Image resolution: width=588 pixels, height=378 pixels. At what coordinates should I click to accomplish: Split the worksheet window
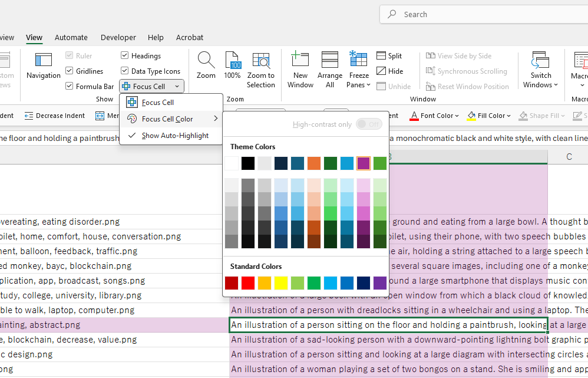coord(389,56)
